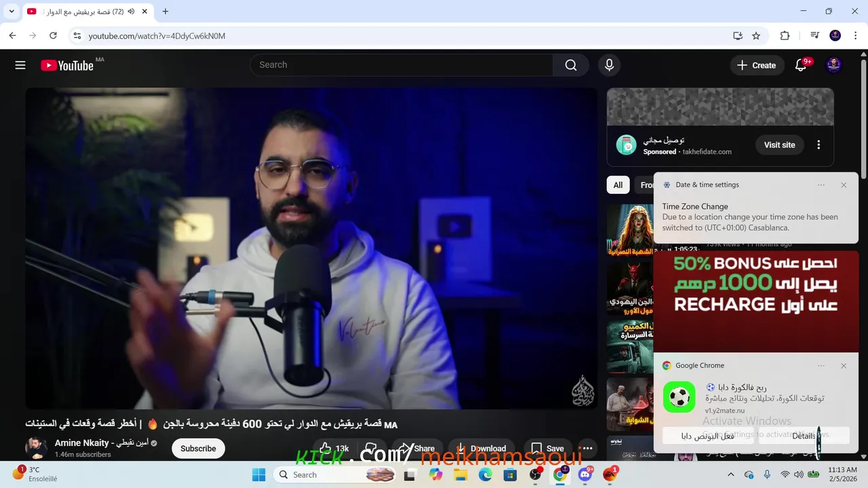Open Google Chrome notification options
Screen dimensions: 868x488
(x=821, y=365)
